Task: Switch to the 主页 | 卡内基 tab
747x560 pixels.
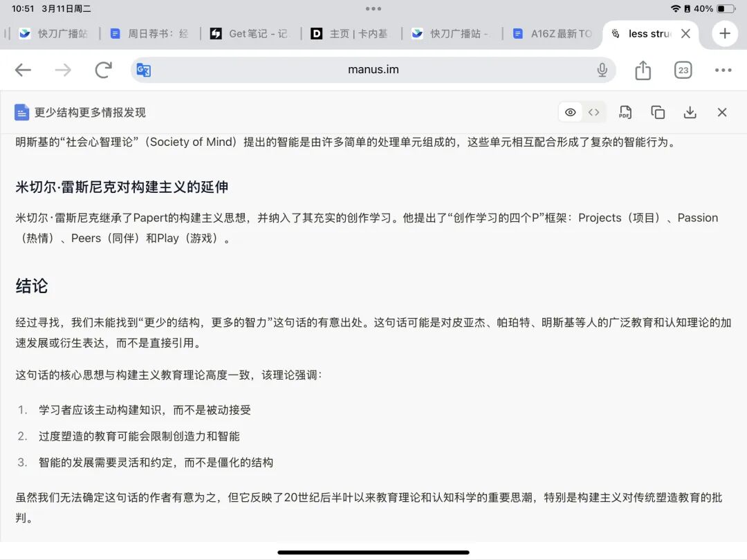Action: click(350, 33)
